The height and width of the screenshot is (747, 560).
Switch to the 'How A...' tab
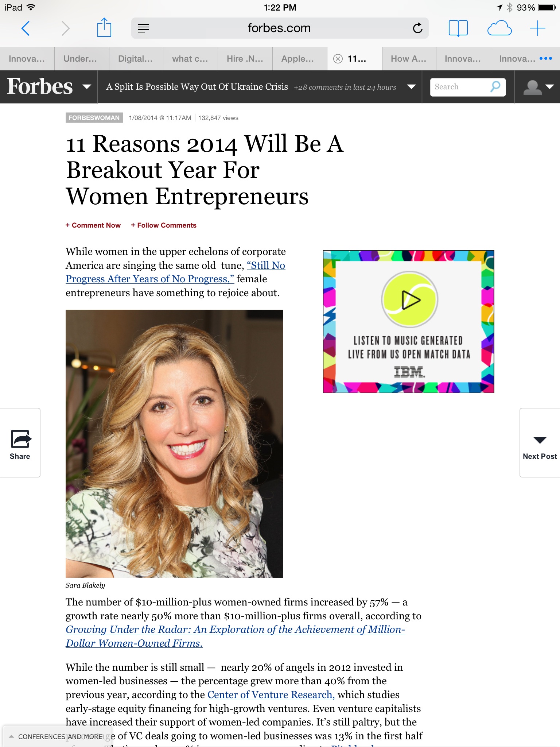point(409,59)
